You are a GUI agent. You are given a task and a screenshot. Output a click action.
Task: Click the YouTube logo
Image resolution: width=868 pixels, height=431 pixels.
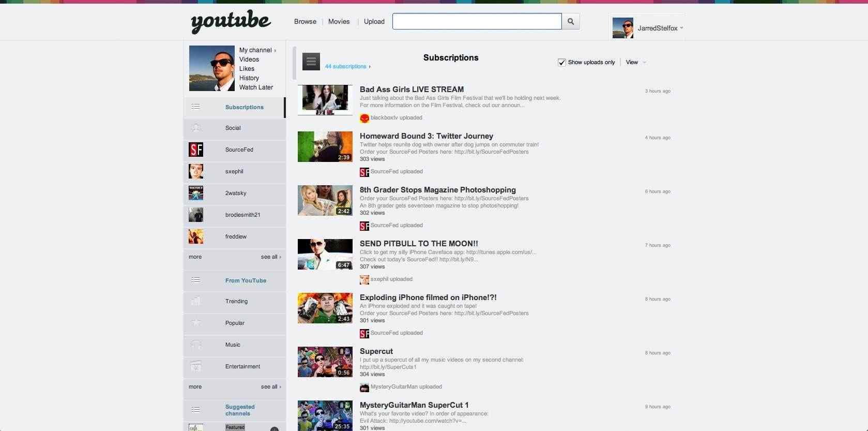231,22
